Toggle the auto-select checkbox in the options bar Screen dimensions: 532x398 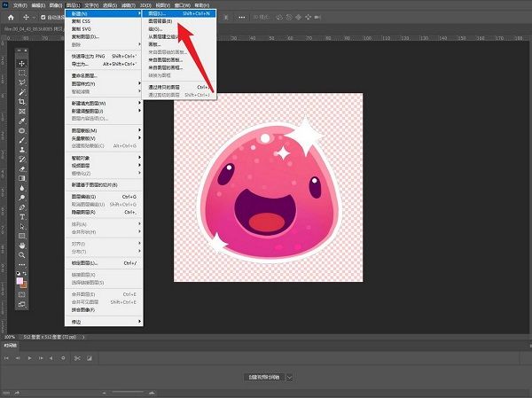[x=43, y=16]
